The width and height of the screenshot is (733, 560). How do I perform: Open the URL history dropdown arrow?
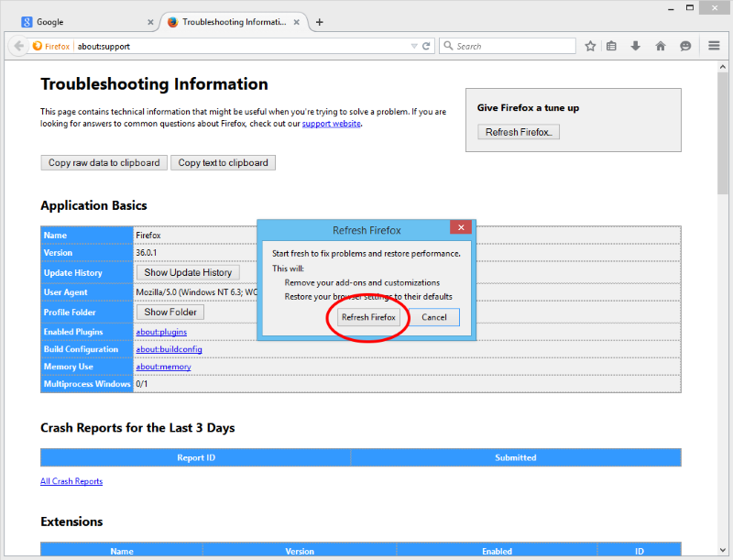pyautogui.click(x=414, y=46)
